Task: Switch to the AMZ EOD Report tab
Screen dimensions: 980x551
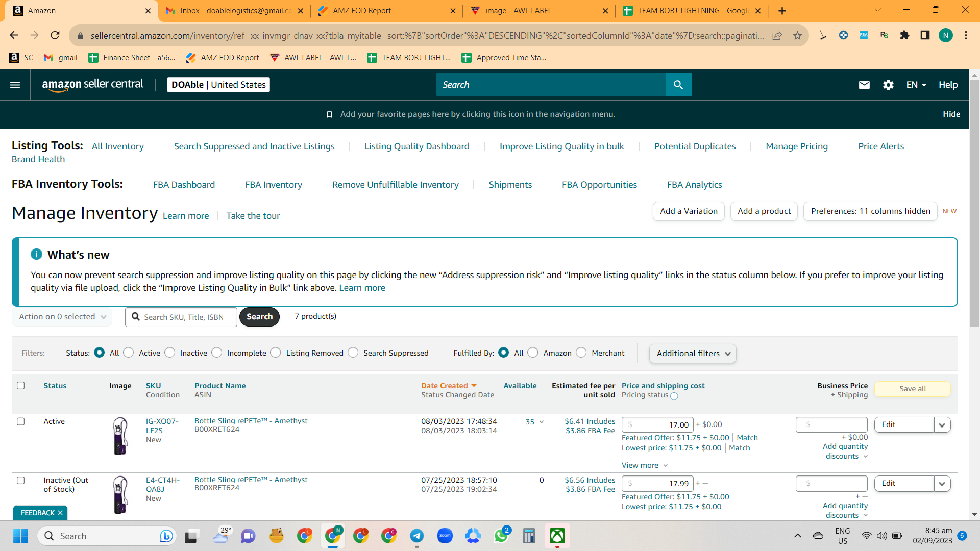Action: click(x=386, y=11)
